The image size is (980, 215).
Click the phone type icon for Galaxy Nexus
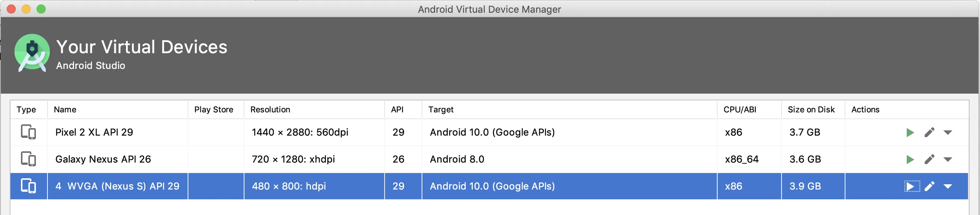point(28,159)
